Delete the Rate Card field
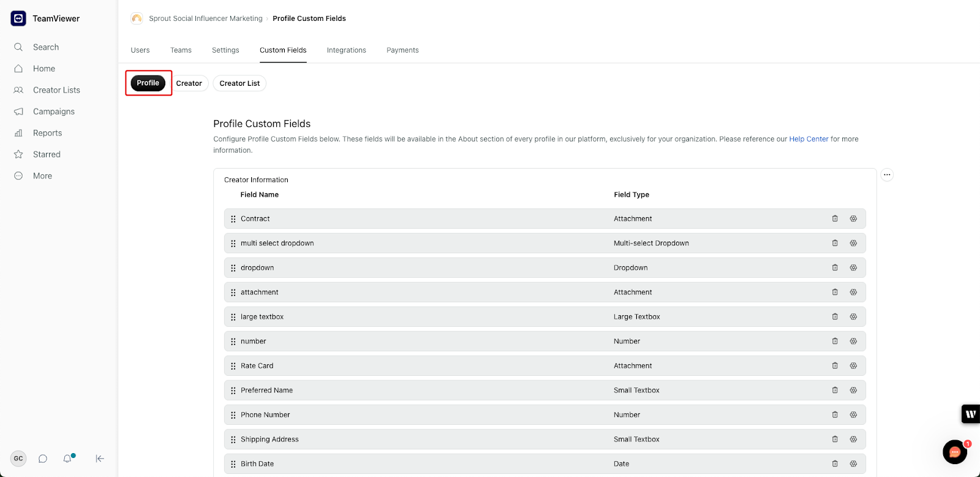The image size is (980, 477). point(835,366)
